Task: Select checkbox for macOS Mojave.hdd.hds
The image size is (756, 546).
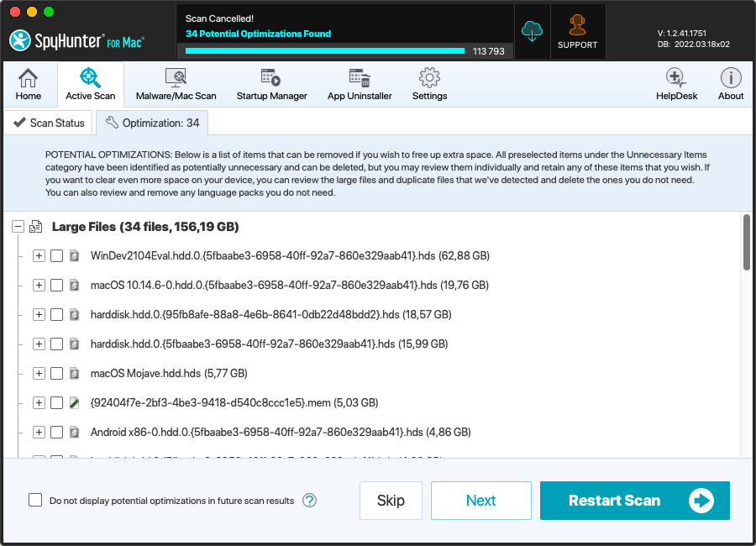Action: [x=56, y=374]
